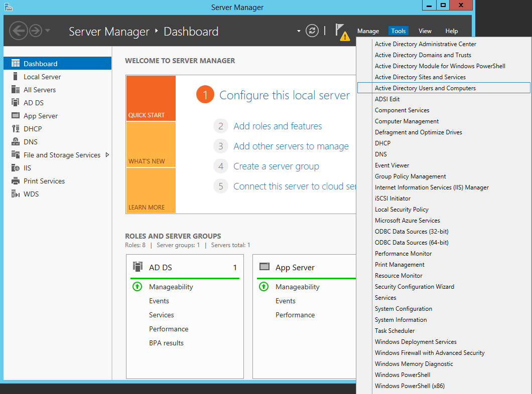
Task: Select File and Storage Services icon
Action: [15, 154]
